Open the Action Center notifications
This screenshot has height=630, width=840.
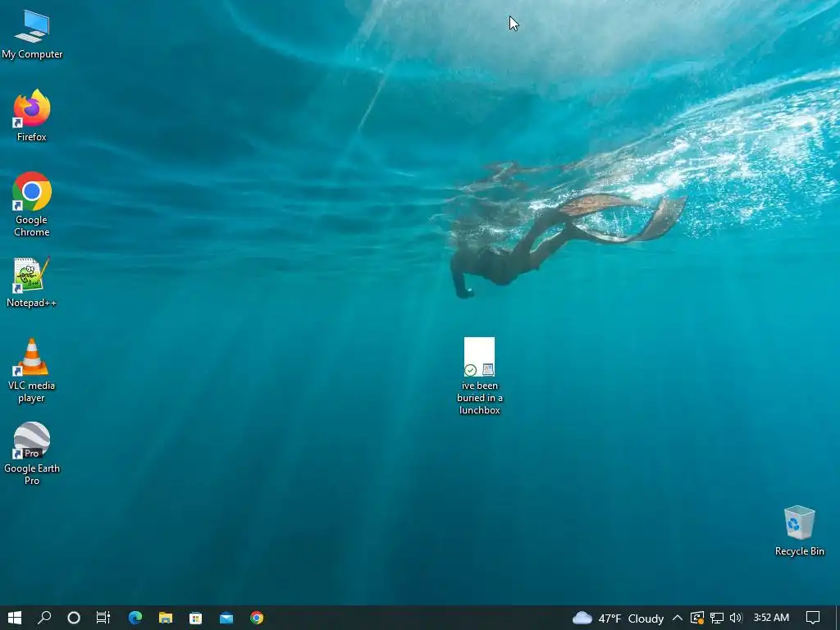click(x=813, y=618)
